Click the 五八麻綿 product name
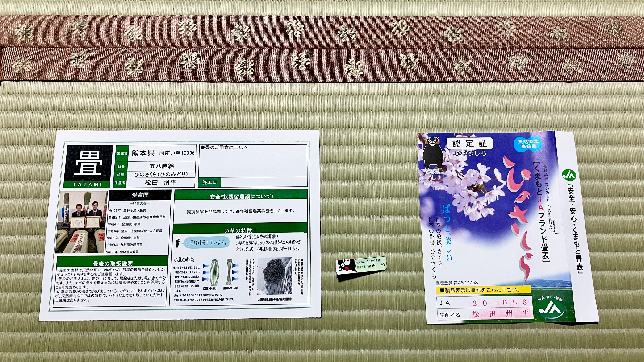 coord(162,166)
